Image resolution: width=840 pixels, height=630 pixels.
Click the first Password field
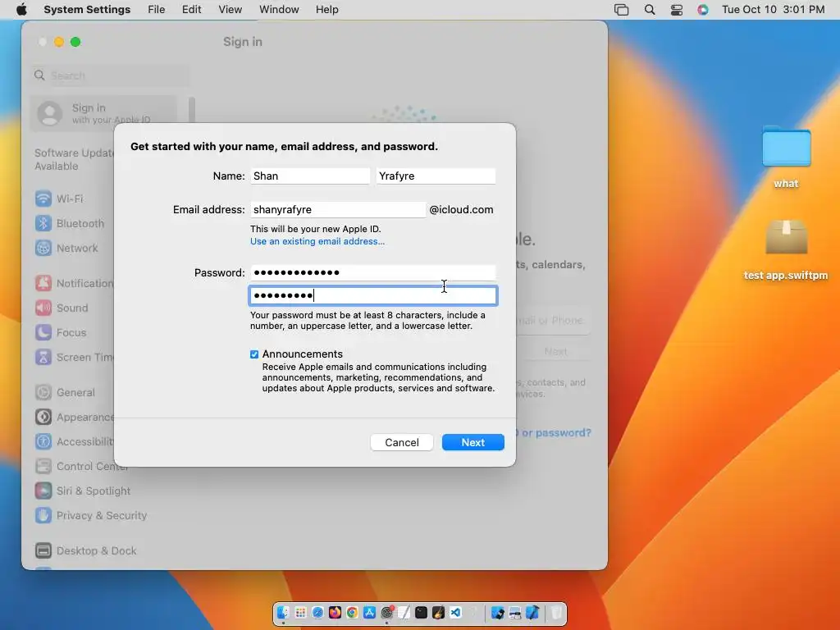(x=373, y=272)
